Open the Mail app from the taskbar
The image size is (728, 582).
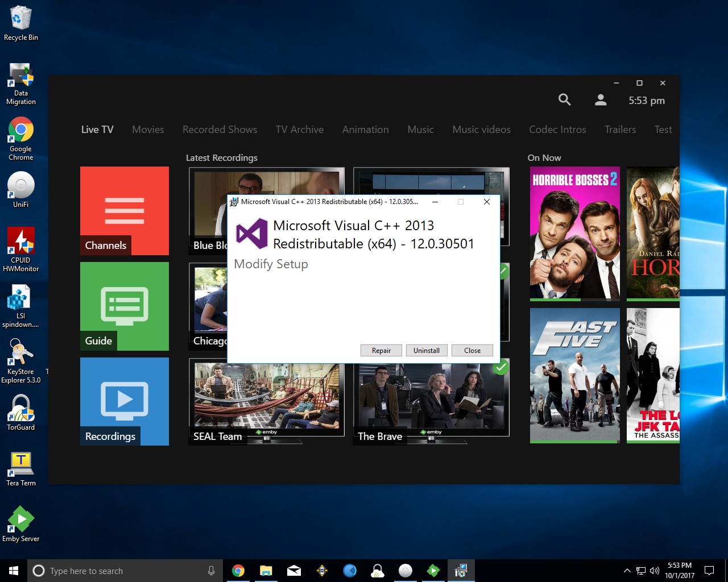point(294,570)
